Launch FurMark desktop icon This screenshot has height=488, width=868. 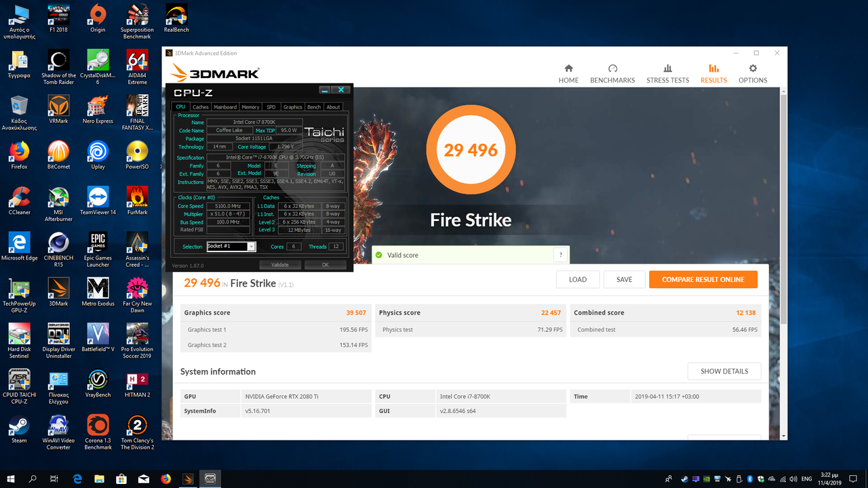tap(137, 201)
